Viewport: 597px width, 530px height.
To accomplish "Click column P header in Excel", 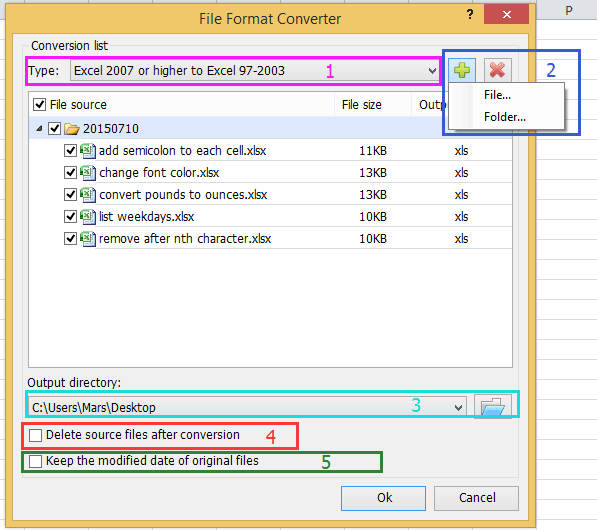I will 568,10.
